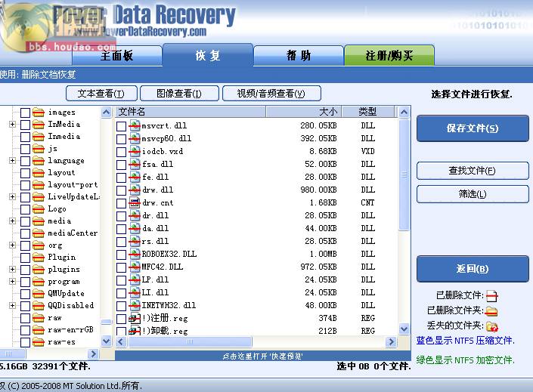
Task: Click file list vertical scrollbar thumb
Action: 404,174
